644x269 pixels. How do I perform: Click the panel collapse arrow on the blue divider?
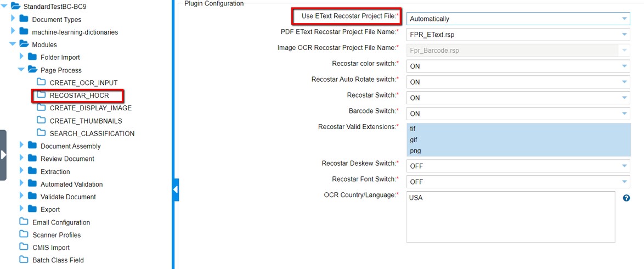point(176,189)
